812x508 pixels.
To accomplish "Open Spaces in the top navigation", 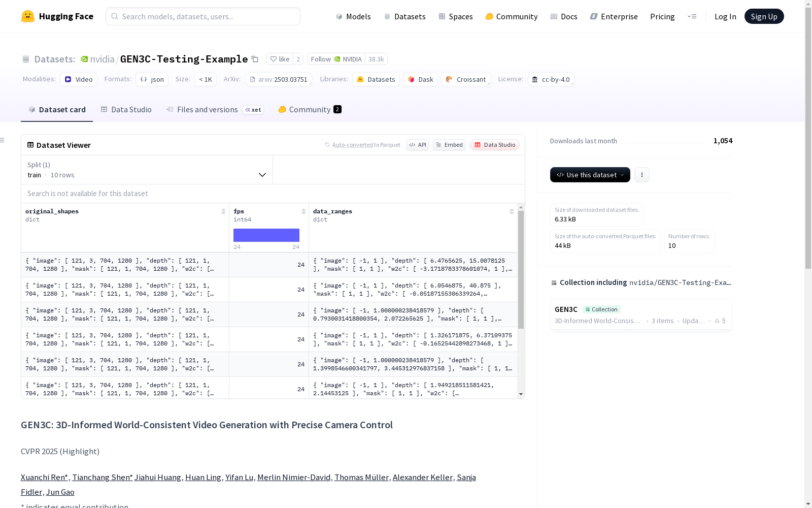I will 456,16.
